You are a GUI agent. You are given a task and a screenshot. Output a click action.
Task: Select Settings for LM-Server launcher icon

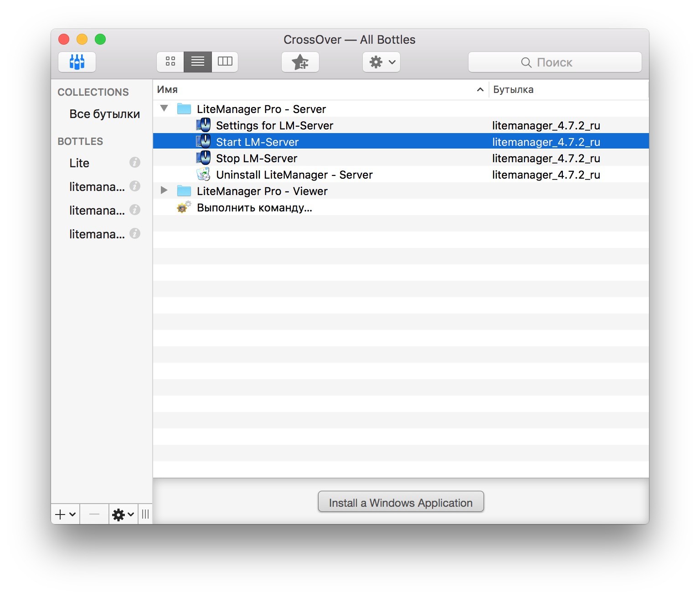click(204, 125)
